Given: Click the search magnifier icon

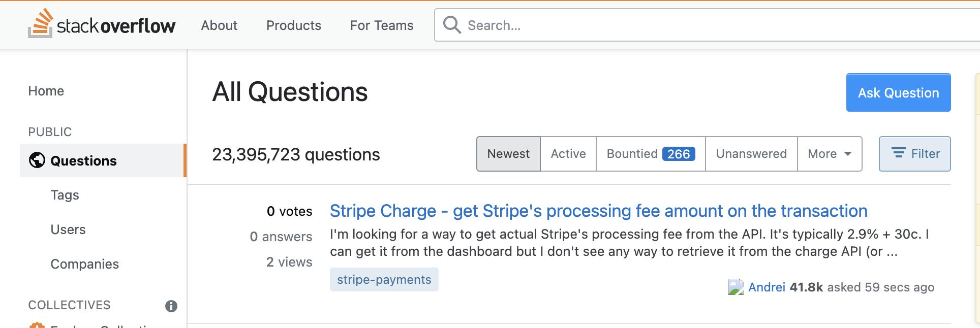Looking at the screenshot, I should click(452, 25).
